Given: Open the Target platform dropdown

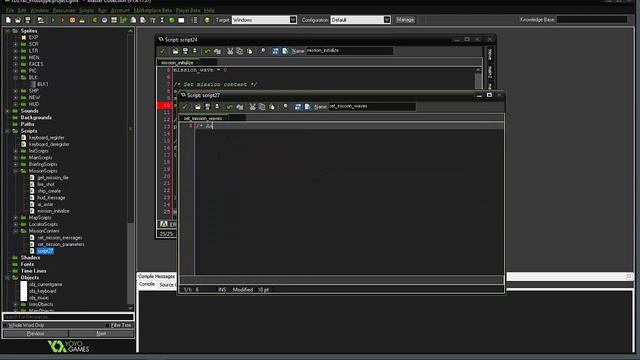Looking at the screenshot, I should (x=293, y=20).
